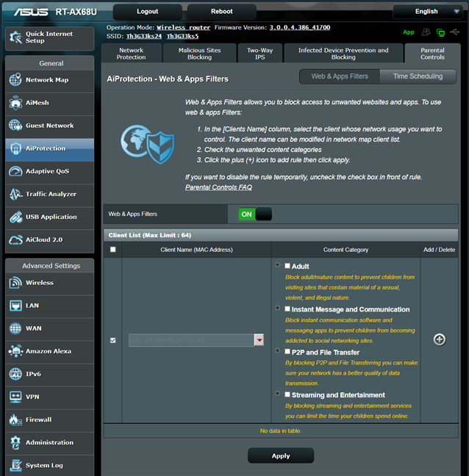Viewport: 469px width, 476px height.
Task: Click the IPv6 icon in sidebar
Action: click(15, 374)
